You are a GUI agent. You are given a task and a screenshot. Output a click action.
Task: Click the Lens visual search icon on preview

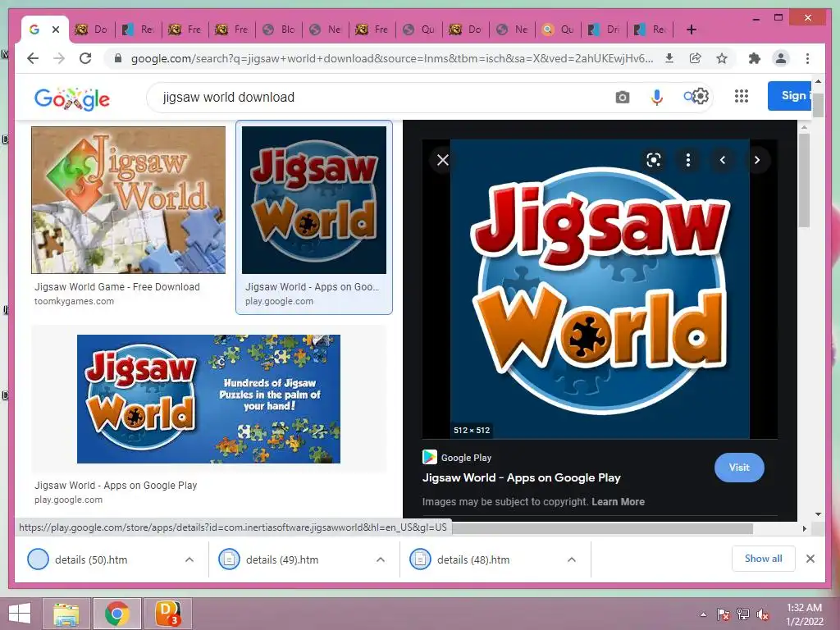click(x=654, y=160)
